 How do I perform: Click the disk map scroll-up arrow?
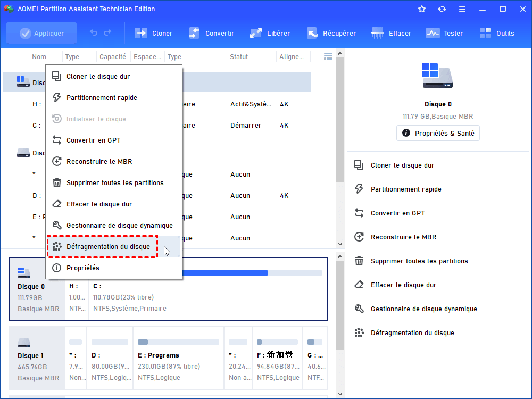click(x=340, y=257)
